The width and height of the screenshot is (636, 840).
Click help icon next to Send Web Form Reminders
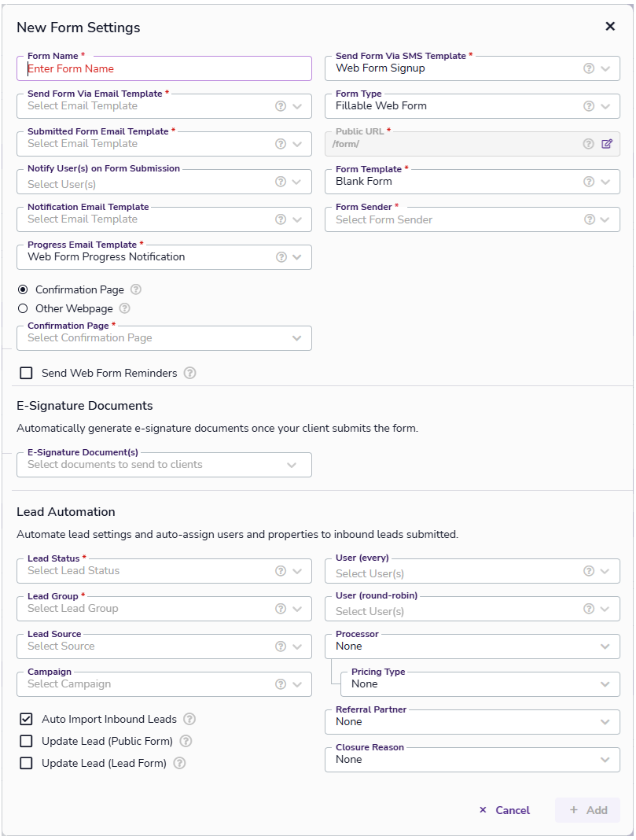(x=189, y=373)
